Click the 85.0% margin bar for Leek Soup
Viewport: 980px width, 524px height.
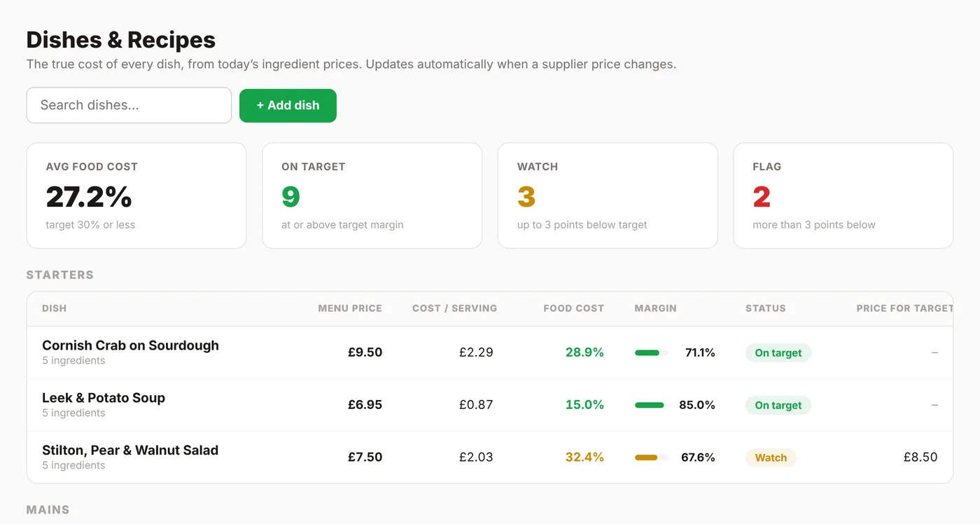(652, 406)
